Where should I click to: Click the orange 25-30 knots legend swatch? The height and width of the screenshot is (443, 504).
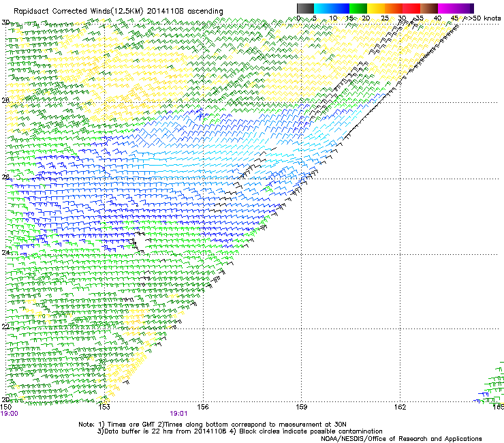click(394, 8)
